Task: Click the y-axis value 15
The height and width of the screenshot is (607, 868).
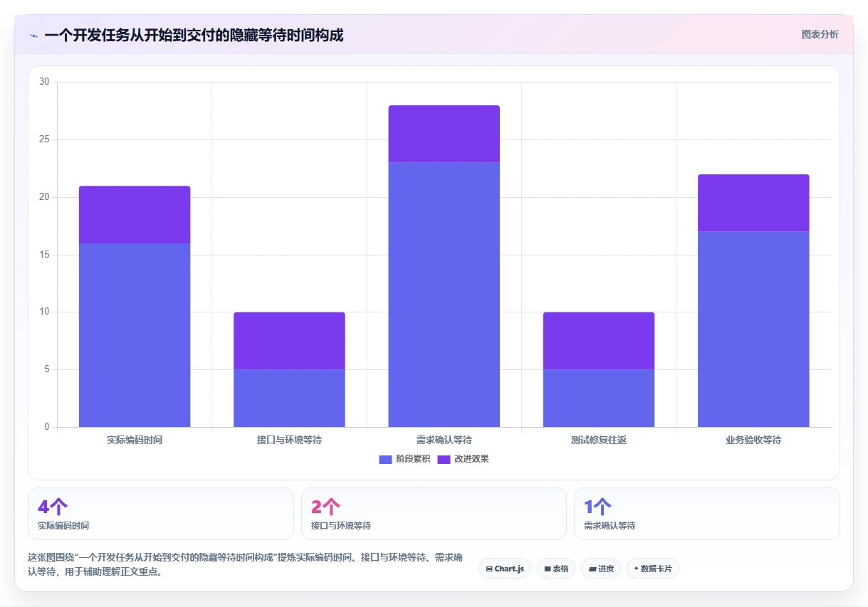Action: 44,255
